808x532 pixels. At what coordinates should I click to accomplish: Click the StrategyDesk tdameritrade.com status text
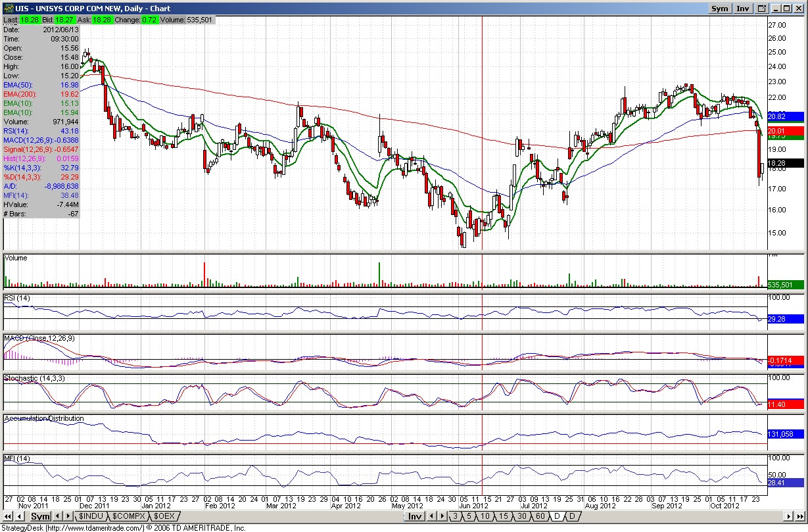[124, 527]
